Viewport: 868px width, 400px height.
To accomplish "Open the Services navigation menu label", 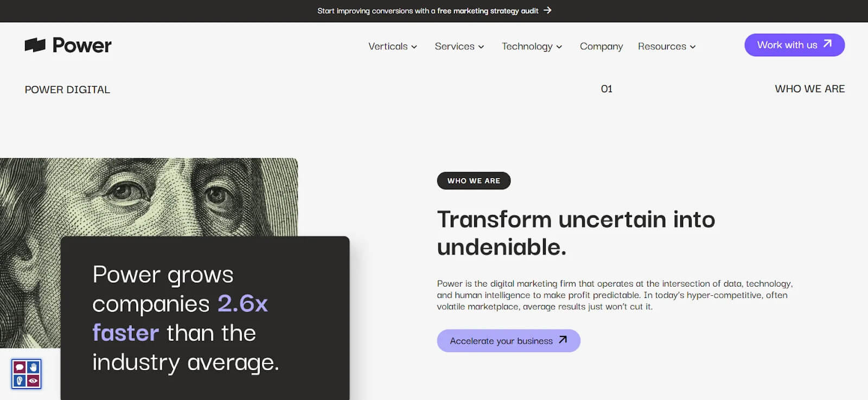I will pyautogui.click(x=454, y=46).
